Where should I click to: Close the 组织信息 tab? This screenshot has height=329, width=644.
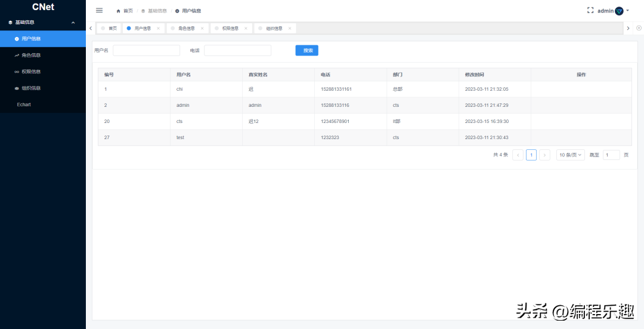[x=290, y=28]
